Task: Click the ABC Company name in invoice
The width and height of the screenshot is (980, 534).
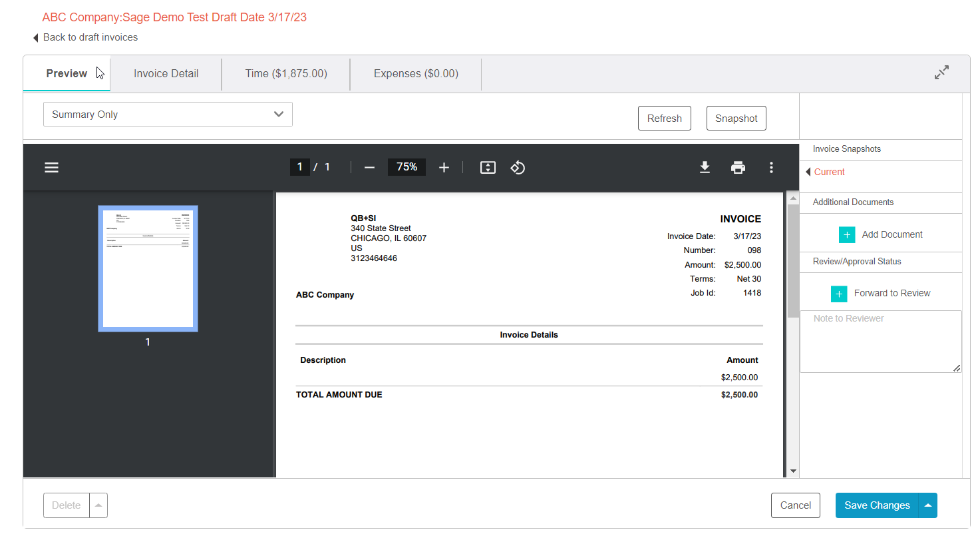Action: click(x=325, y=295)
